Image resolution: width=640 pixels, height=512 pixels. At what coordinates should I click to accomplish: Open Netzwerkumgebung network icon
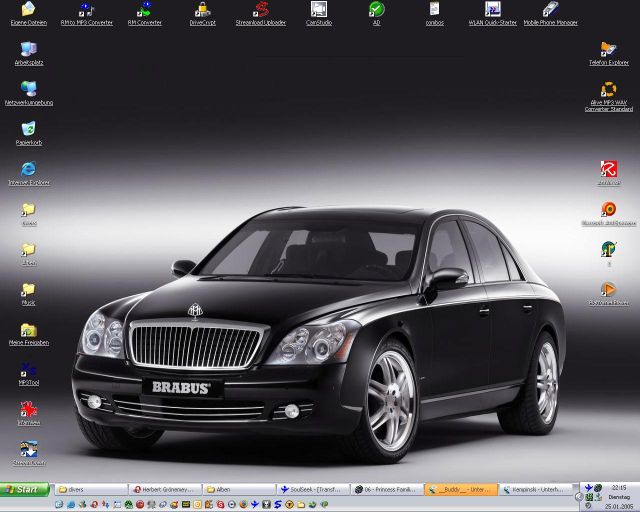[x=28, y=90]
